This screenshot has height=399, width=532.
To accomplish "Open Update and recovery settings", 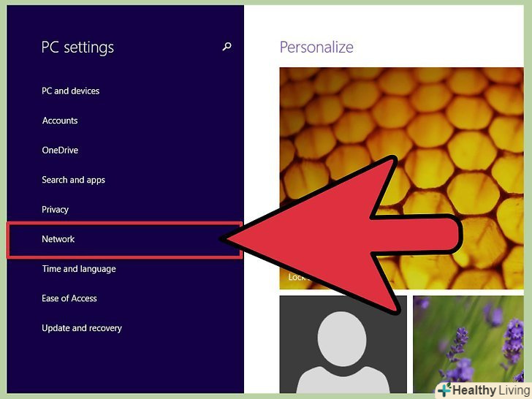I will (82, 328).
